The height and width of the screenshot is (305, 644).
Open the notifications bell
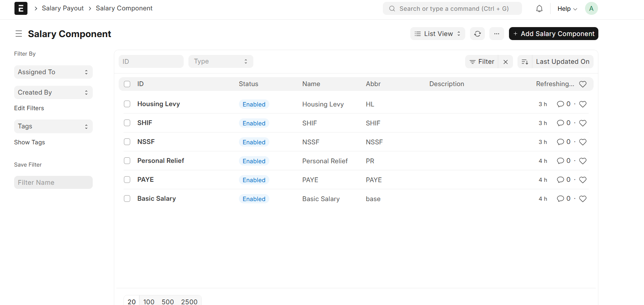click(539, 9)
